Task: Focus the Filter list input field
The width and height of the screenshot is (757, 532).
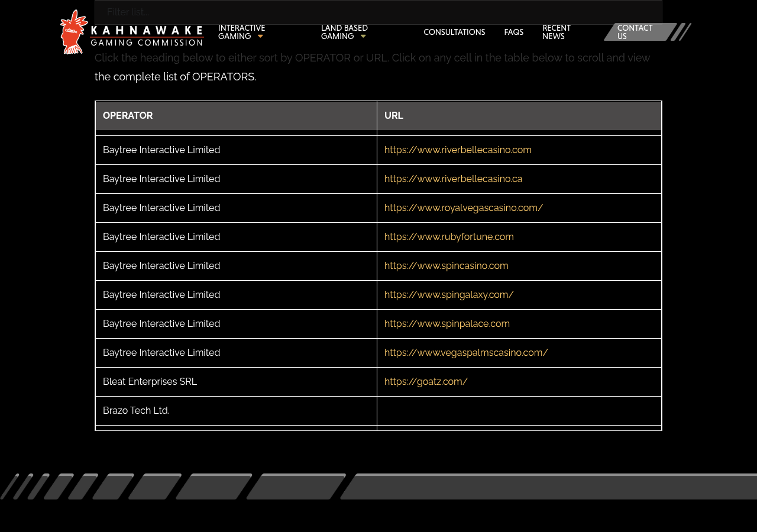Action: click(378, 12)
